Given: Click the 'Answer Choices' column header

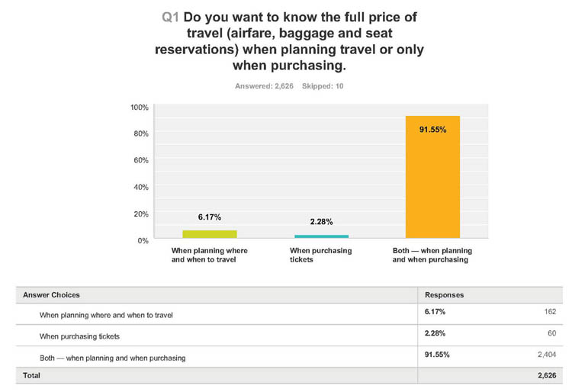Looking at the screenshot, I should tap(51, 294).
